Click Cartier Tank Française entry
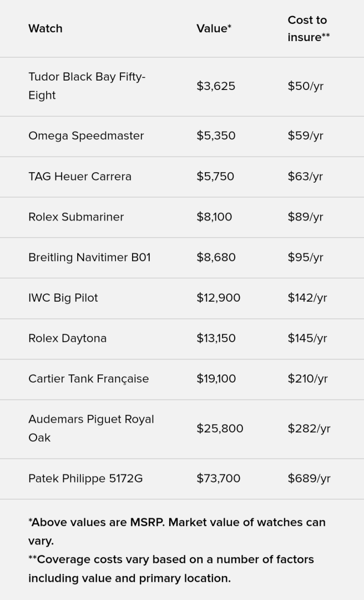Screen dimensions: 364x600 click(88, 379)
